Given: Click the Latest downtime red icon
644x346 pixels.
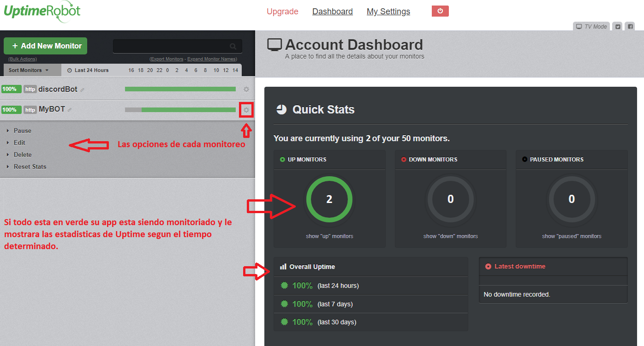Looking at the screenshot, I should click(x=488, y=267).
